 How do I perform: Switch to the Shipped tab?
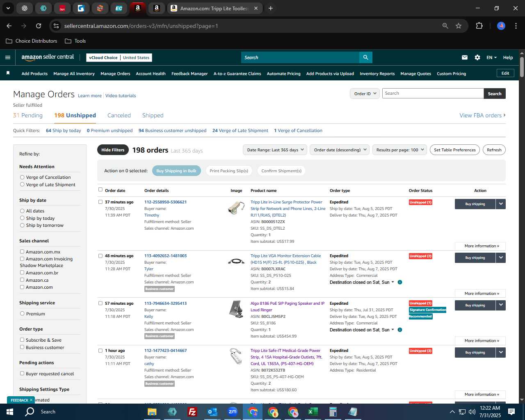click(153, 116)
